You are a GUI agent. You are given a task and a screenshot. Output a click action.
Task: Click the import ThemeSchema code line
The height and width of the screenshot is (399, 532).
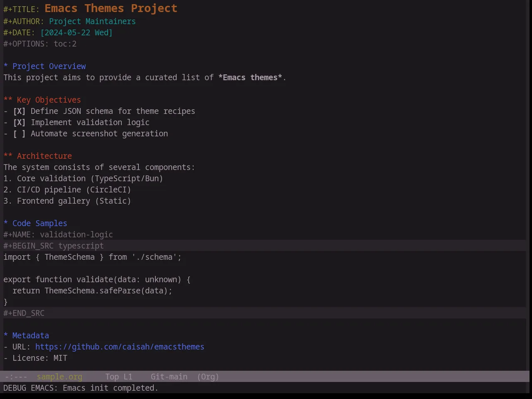(x=92, y=257)
